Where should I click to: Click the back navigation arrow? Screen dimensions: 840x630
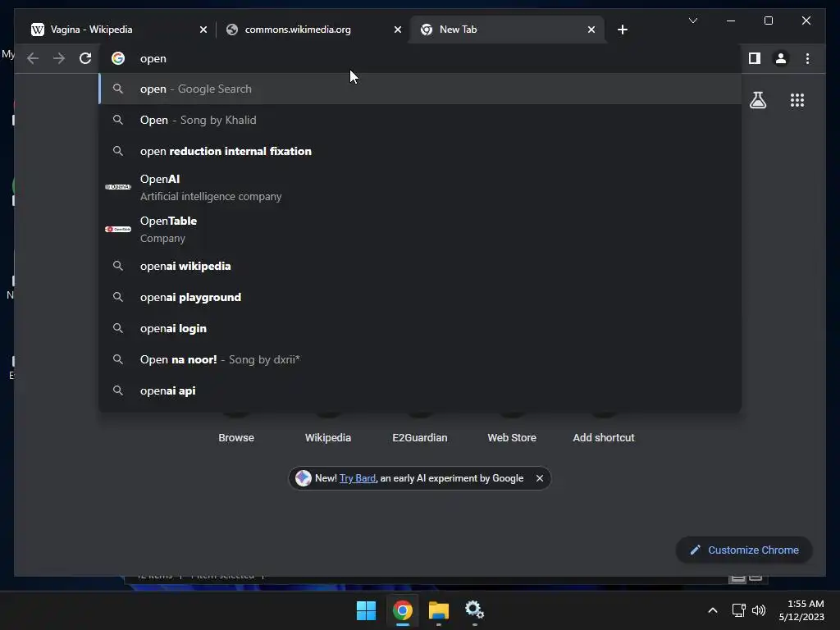(x=33, y=58)
